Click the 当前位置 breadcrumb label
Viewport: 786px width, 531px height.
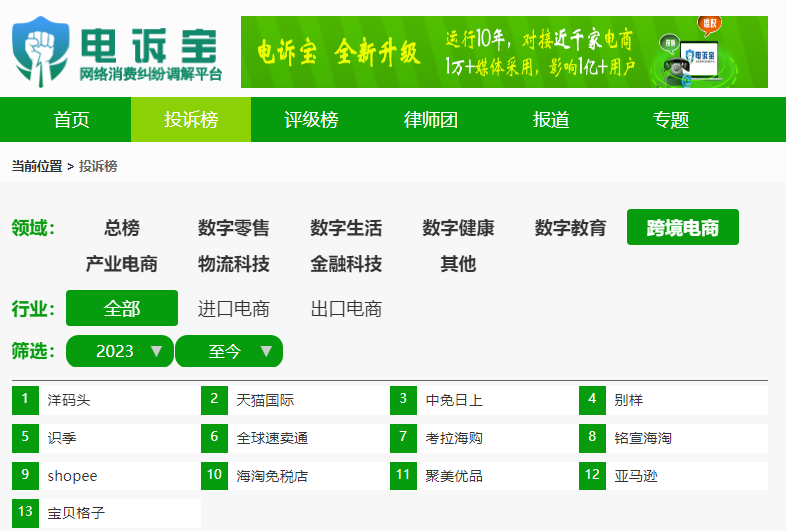pyautogui.click(x=37, y=166)
